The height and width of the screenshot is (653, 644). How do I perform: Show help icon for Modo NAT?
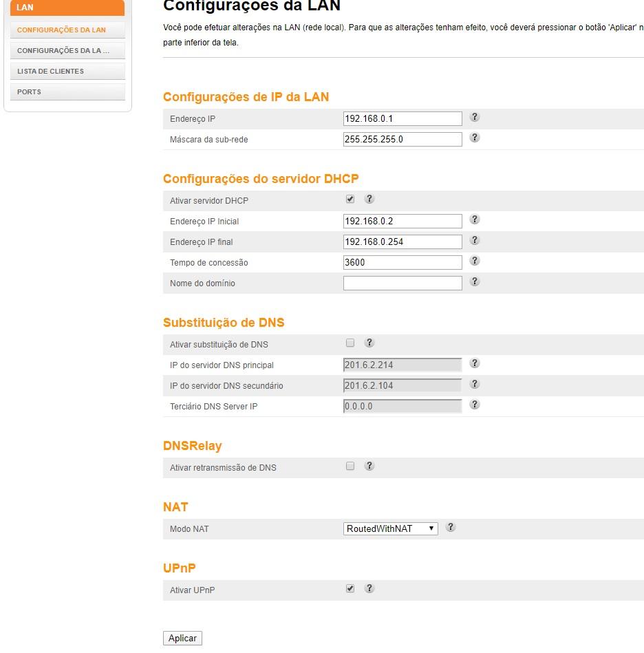point(451,527)
